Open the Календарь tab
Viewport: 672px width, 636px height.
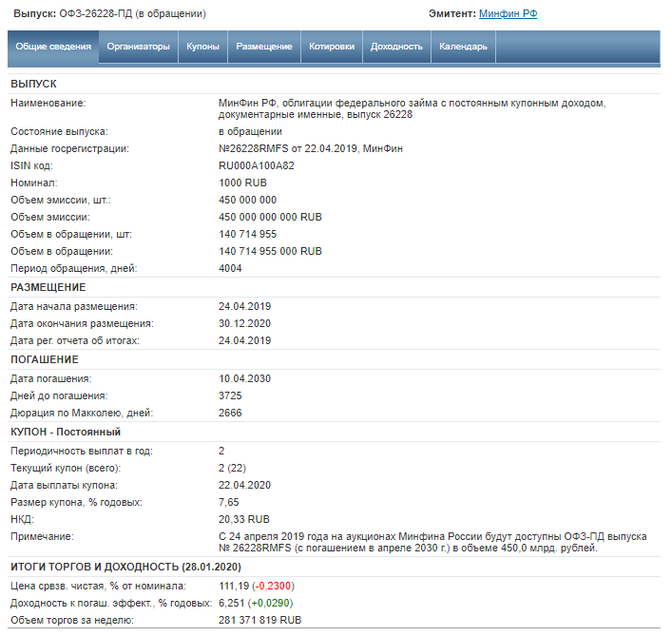coord(463,47)
